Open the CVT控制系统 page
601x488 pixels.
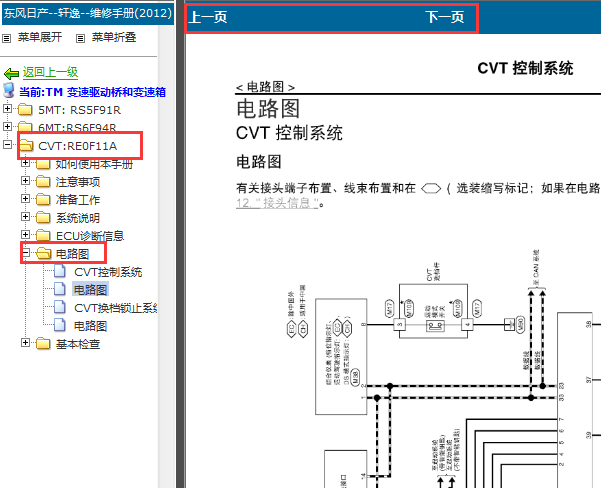(x=108, y=272)
